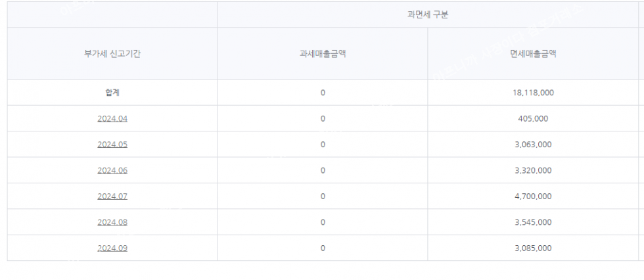The height and width of the screenshot is (280, 644).
Task: Click the 과면세 구분 header cell
Action: (428, 14)
